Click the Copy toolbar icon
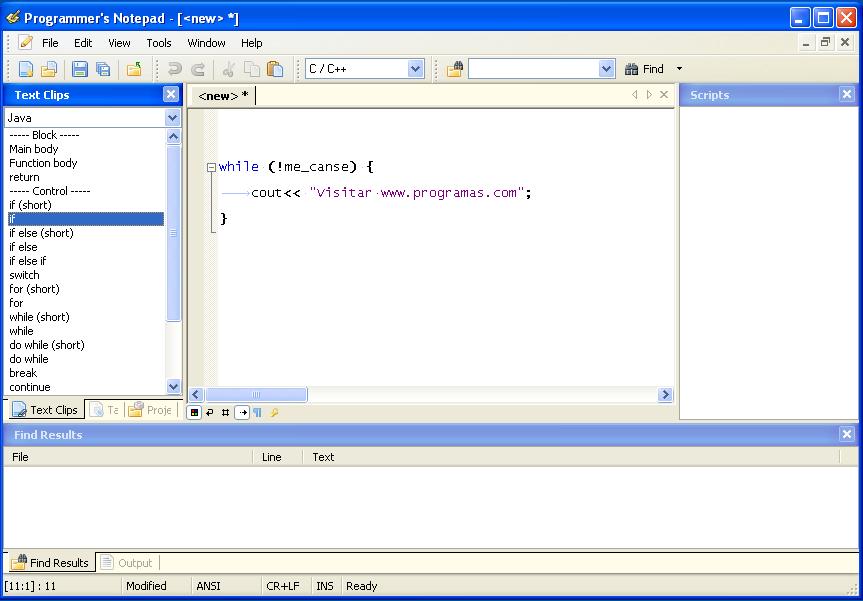The image size is (863, 601). point(252,69)
